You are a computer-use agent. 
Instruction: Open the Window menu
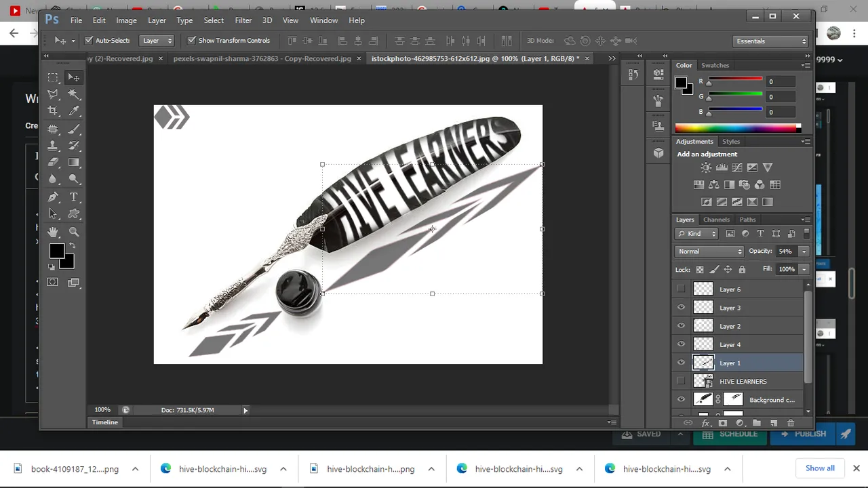click(323, 20)
